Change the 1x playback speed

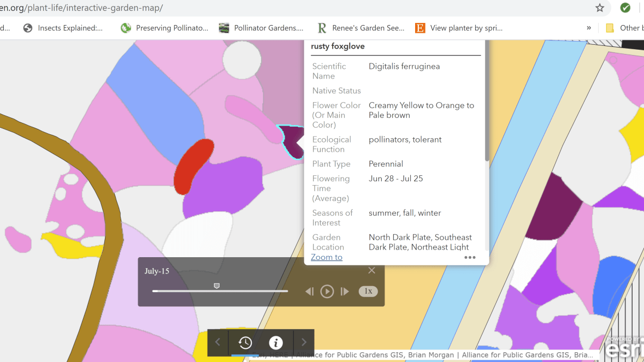368,292
